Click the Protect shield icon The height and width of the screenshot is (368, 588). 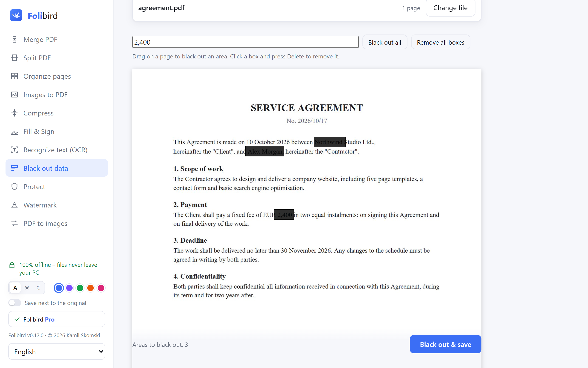[x=14, y=187]
